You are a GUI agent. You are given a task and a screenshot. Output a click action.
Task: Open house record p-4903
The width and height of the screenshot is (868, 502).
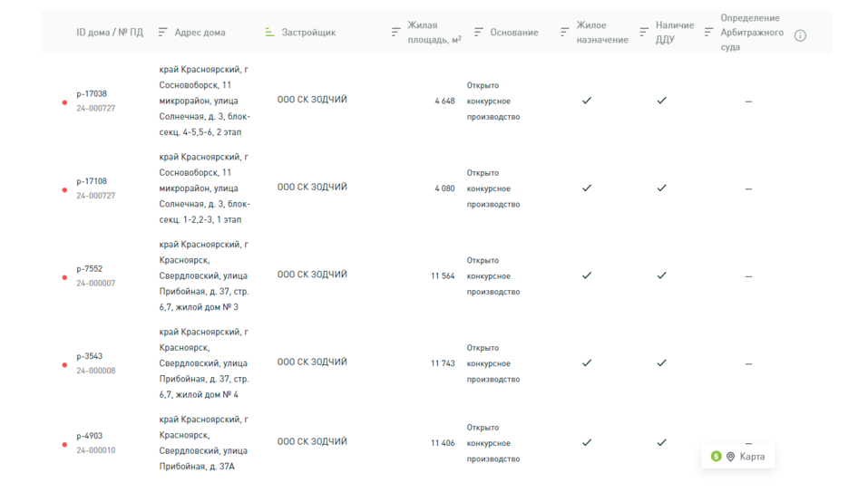pyautogui.click(x=91, y=436)
